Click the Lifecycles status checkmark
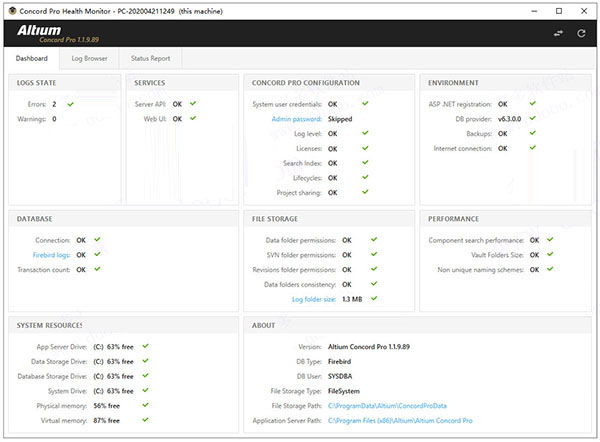 click(x=365, y=177)
